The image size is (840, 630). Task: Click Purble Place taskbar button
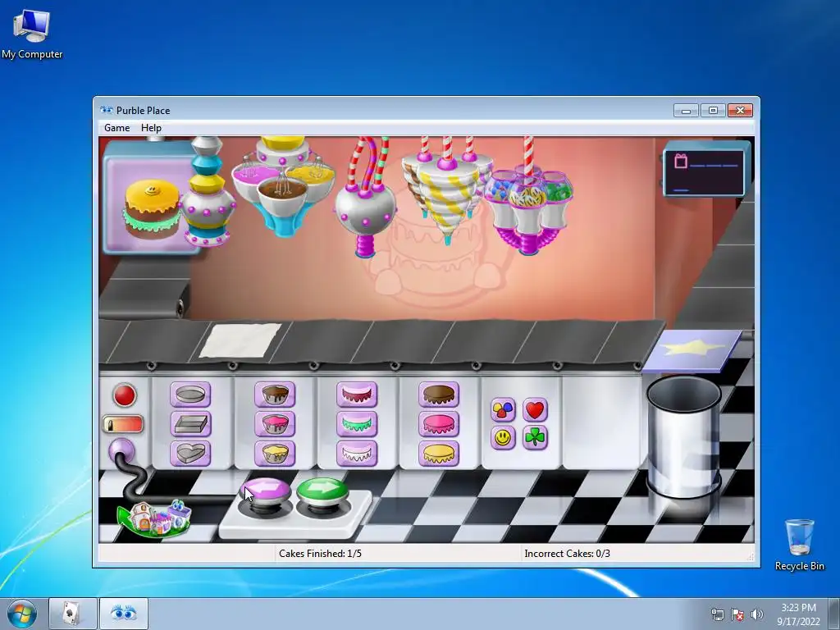pos(124,614)
